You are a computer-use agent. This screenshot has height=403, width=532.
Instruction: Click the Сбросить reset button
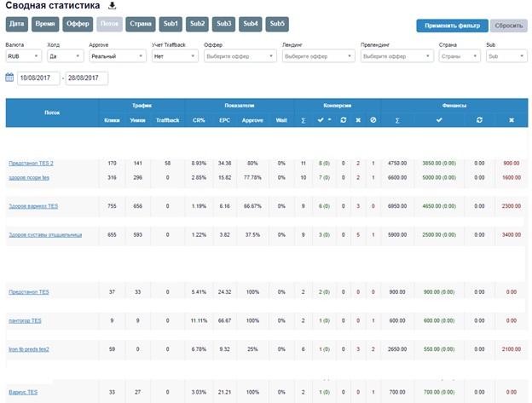pyautogui.click(x=509, y=26)
